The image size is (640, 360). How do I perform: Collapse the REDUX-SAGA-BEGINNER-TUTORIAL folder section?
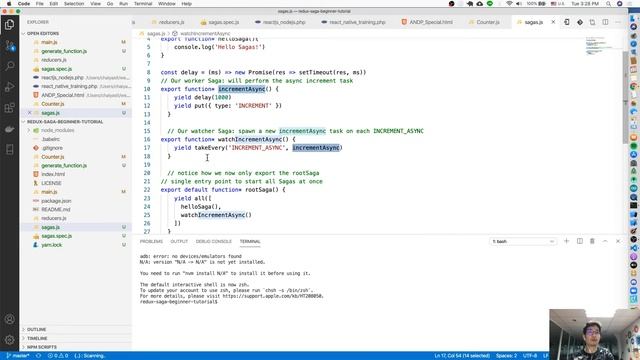tap(64, 122)
